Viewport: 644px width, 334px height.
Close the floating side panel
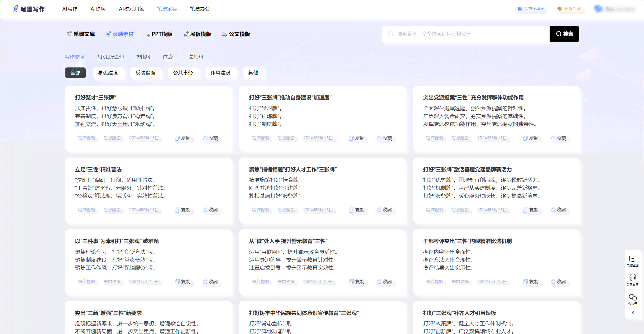tap(633, 312)
